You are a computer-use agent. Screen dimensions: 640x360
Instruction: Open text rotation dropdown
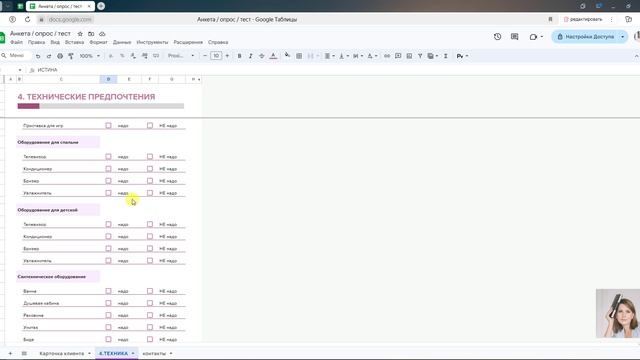coord(372,56)
